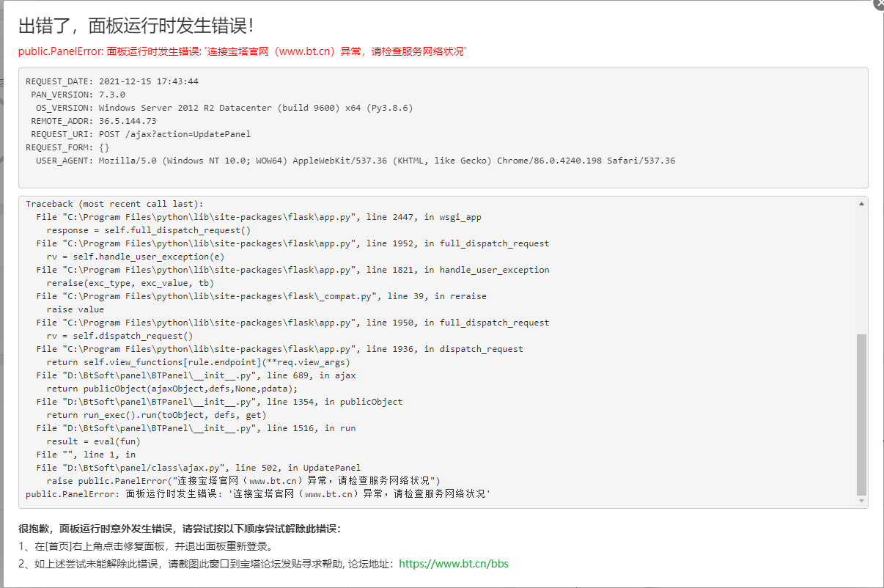This screenshot has width=884, height=588.
Task: Click 'reraise(exc_type, exc_value, tb)' line
Action: (x=130, y=283)
